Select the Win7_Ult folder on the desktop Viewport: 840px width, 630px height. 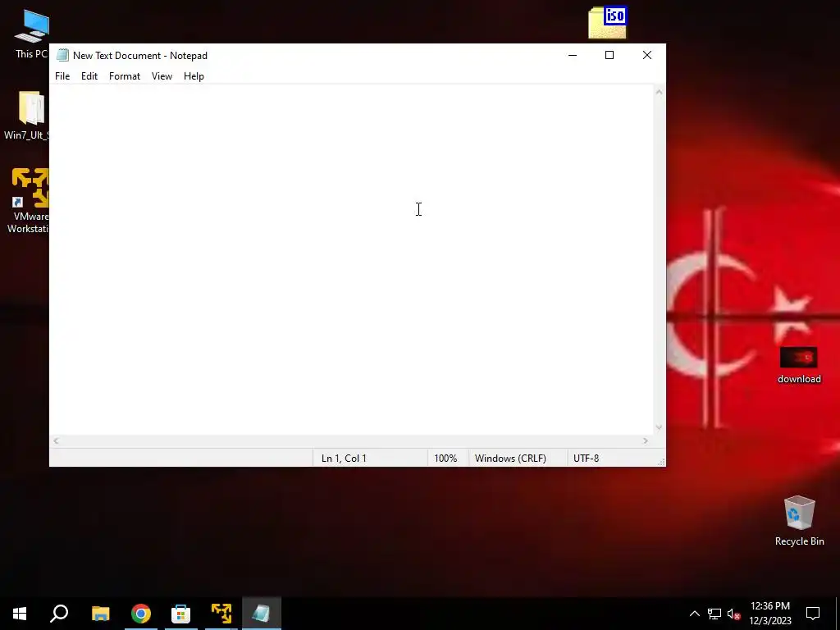pyautogui.click(x=27, y=116)
